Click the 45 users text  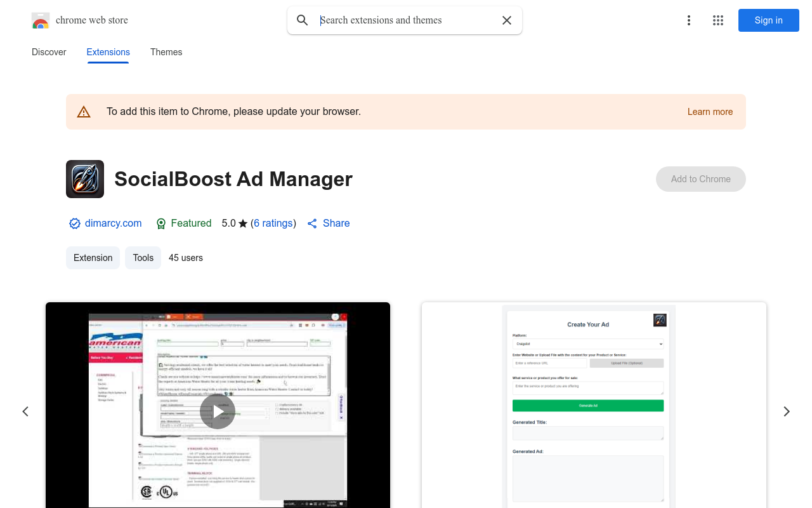(x=186, y=258)
